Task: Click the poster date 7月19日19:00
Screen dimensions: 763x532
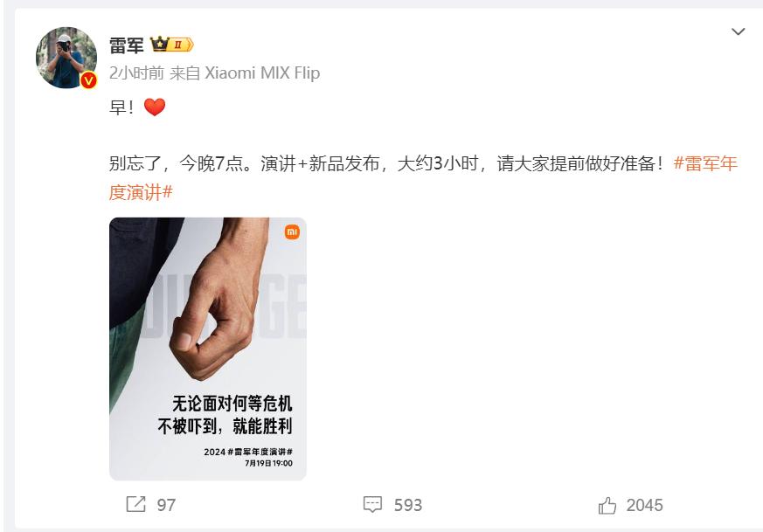Action: (268, 463)
